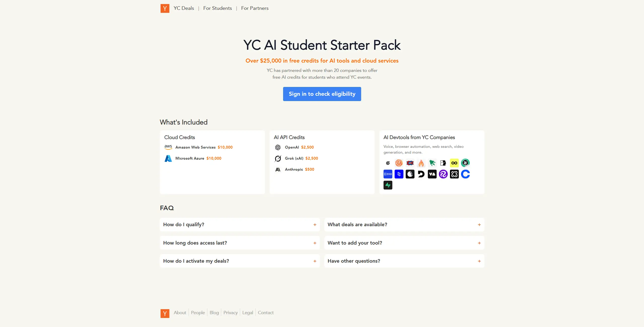Click the blue Exa devtool icon

tap(388, 174)
